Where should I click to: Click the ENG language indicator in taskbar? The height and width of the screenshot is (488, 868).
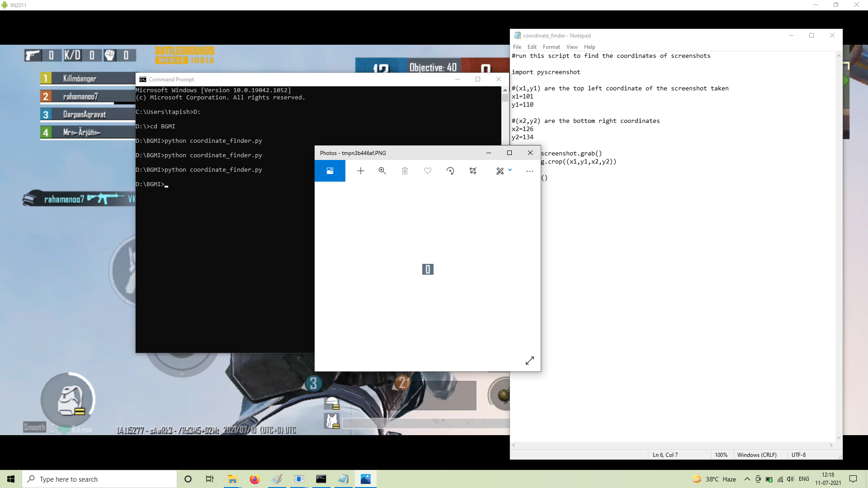coord(804,479)
